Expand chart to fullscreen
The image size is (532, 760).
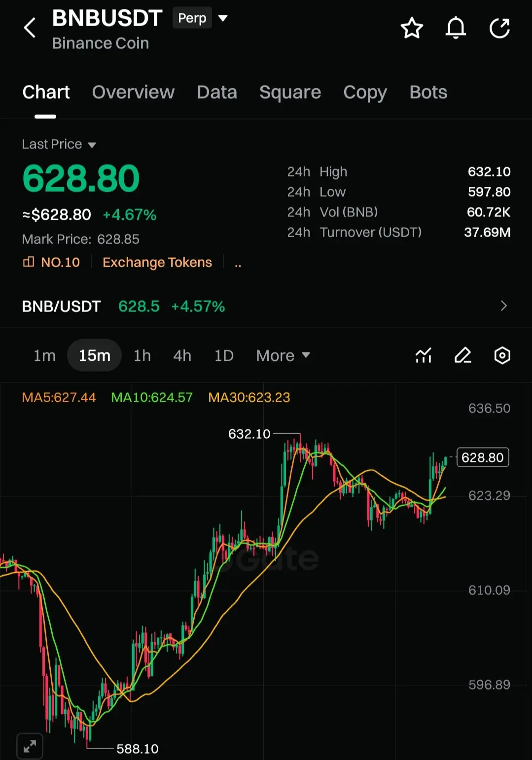30,746
